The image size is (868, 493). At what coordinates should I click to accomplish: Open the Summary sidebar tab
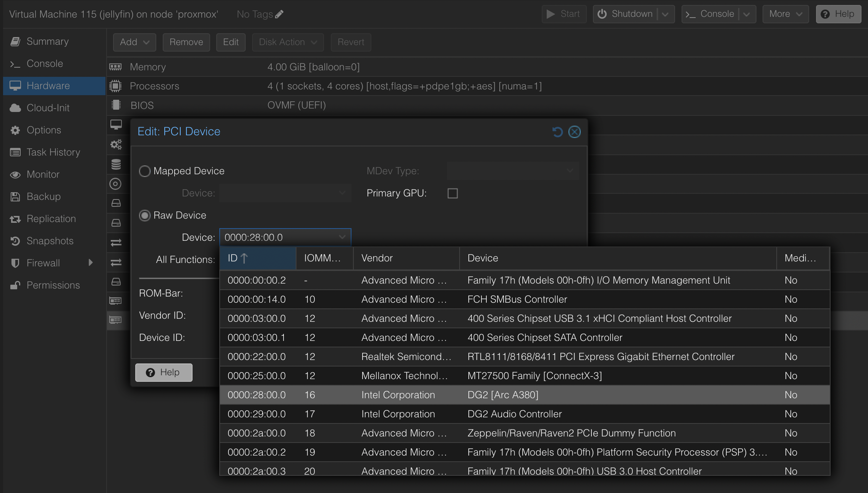pyautogui.click(x=54, y=41)
